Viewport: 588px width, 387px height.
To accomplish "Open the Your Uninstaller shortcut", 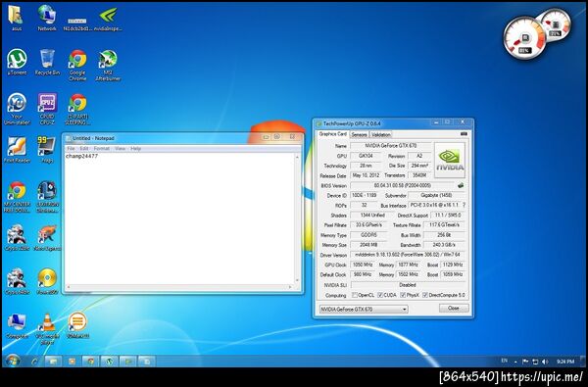I will point(17,109).
